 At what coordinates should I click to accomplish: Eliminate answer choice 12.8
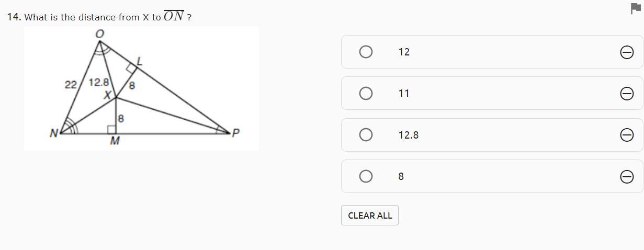[x=626, y=135]
